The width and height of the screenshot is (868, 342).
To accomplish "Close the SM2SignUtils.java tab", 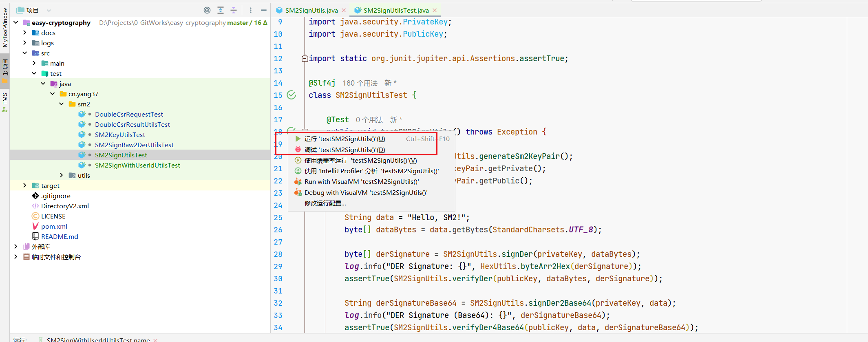I will (x=344, y=10).
